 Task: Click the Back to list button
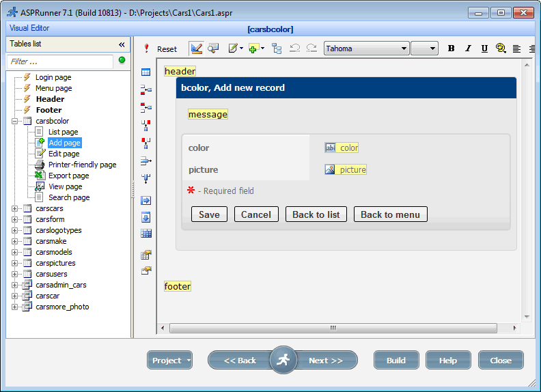316,214
